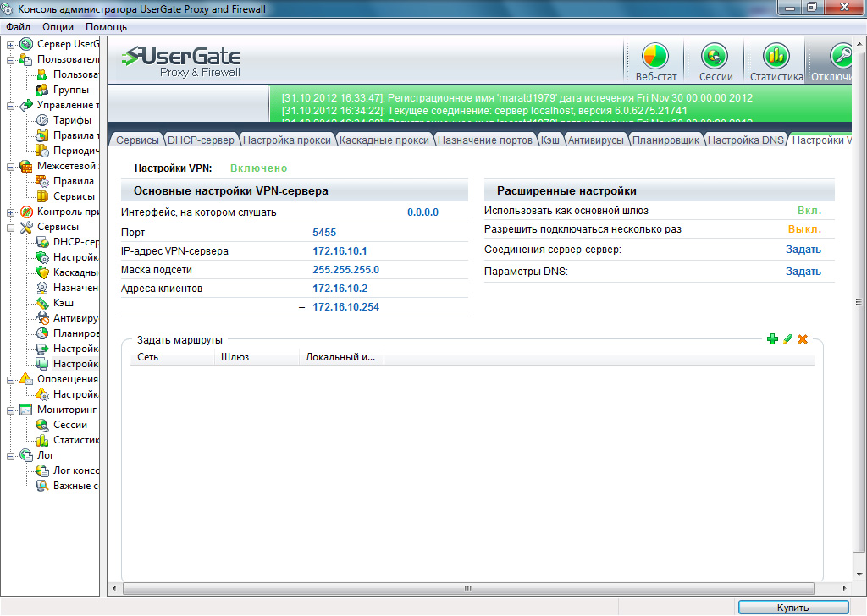Viewport: 867px width, 616px height.
Task: Open the Веб-стат toolbar icon
Action: (655, 56)
